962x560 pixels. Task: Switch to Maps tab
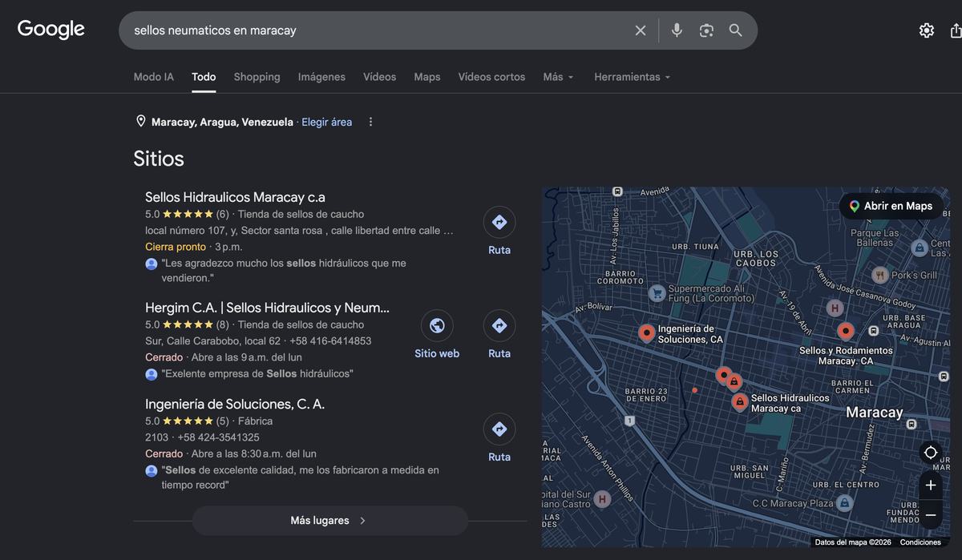click(x=427, y=77)
